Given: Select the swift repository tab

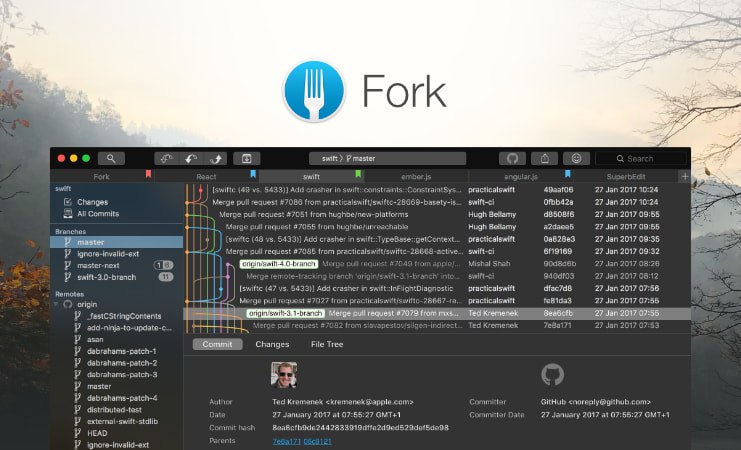Looking at the screenshot, I should pyautogui.click(x=311, y=176).
